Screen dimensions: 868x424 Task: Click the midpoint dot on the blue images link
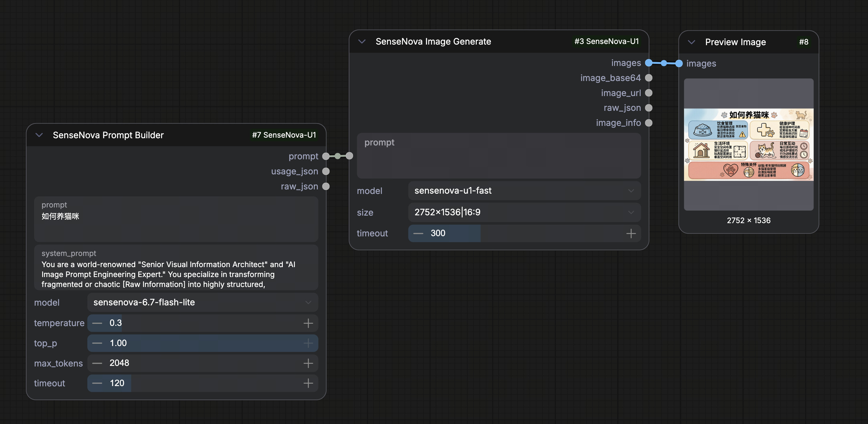click(x=663, y=63)
